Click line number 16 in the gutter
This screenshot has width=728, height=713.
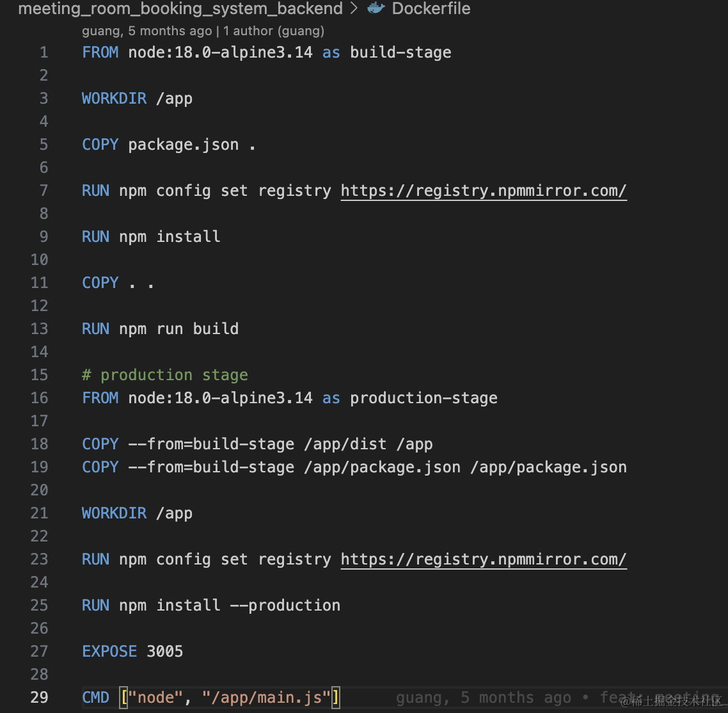(39, 397)
